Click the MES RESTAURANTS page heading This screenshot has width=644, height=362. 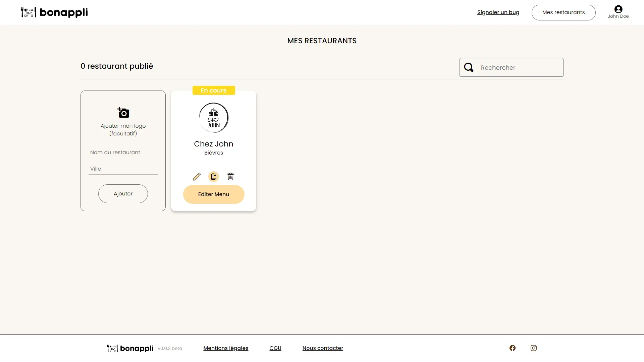coord(322,41)
